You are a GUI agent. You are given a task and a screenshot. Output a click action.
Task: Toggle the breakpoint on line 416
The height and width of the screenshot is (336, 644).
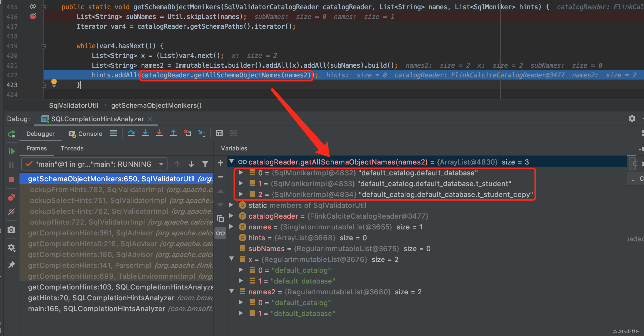click(x=33, y=17)
